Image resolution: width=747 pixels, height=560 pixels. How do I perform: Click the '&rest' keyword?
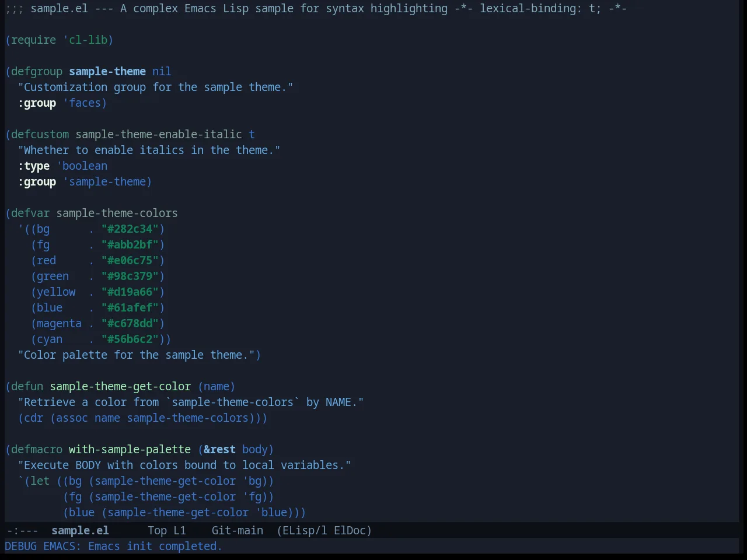click(x=220, y=449)
